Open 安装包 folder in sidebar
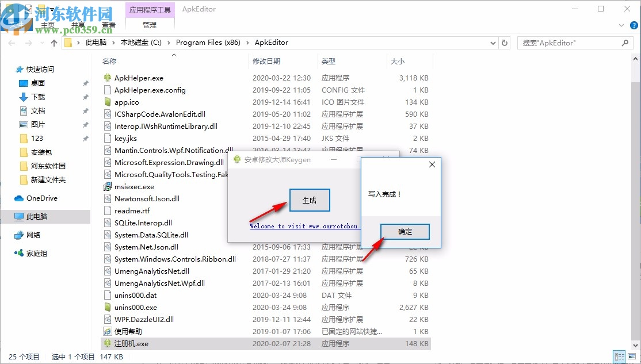The image size is (641, 364). click(41, 152)
